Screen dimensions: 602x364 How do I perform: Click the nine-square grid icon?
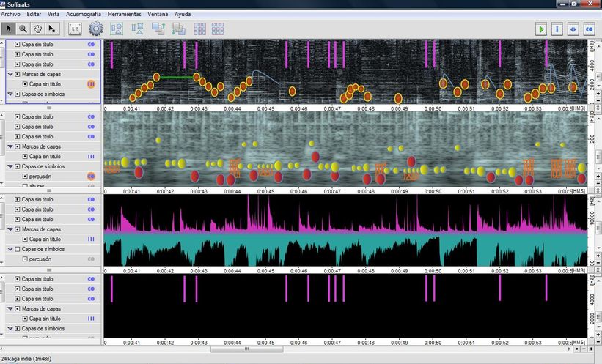[199, 29]
